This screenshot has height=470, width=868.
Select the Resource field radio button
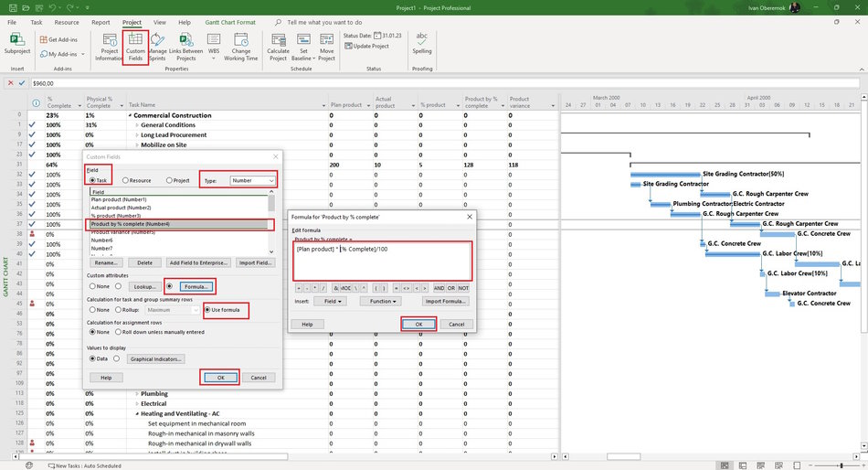pos(125,181)
